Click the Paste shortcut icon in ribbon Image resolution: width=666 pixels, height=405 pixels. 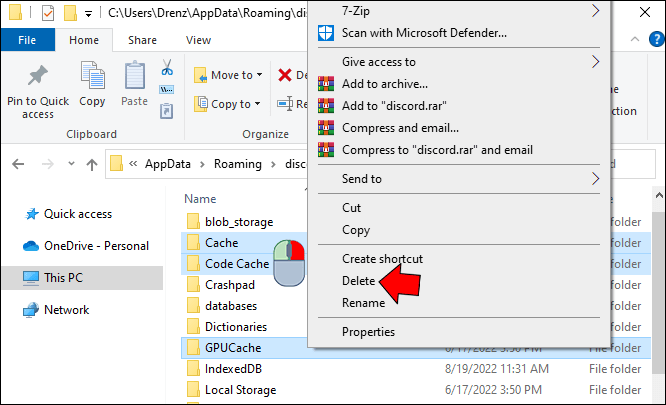click(166, 111)
